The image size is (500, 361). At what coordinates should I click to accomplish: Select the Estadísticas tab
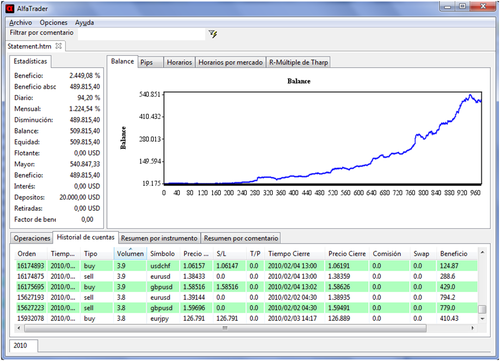click(x=30, y=61)
